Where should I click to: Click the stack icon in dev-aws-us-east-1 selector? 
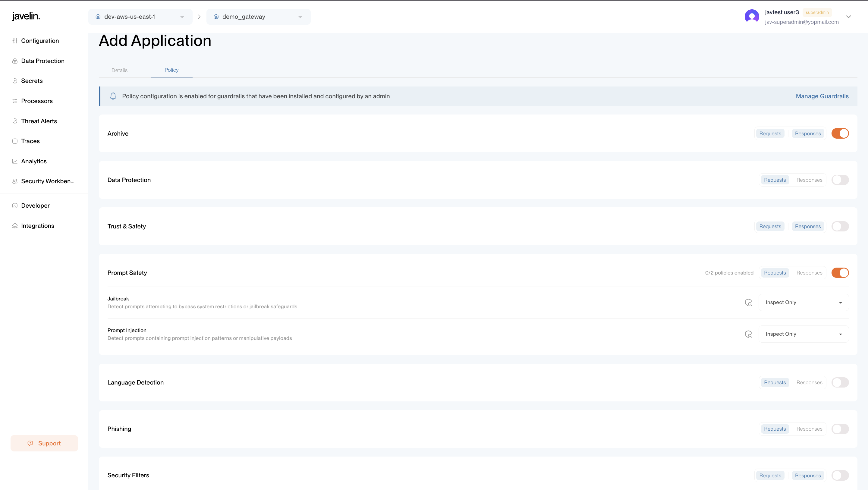[x=98, y=17]
